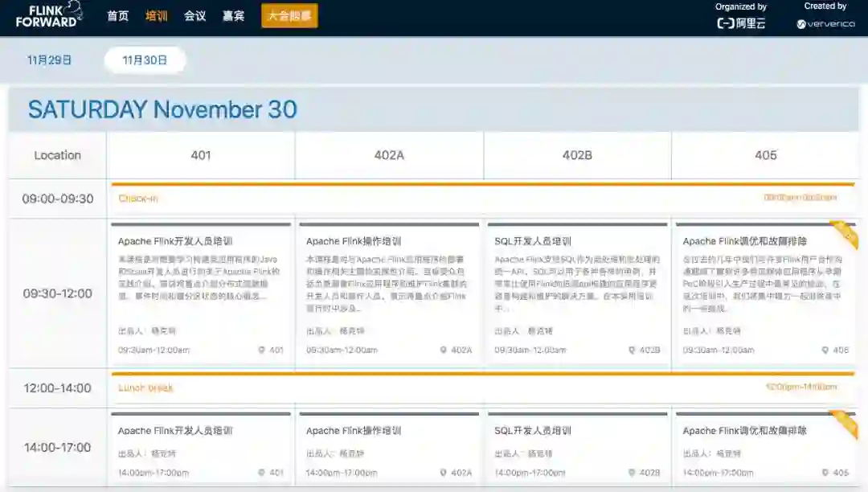Open the Ververica logo link

826,24
